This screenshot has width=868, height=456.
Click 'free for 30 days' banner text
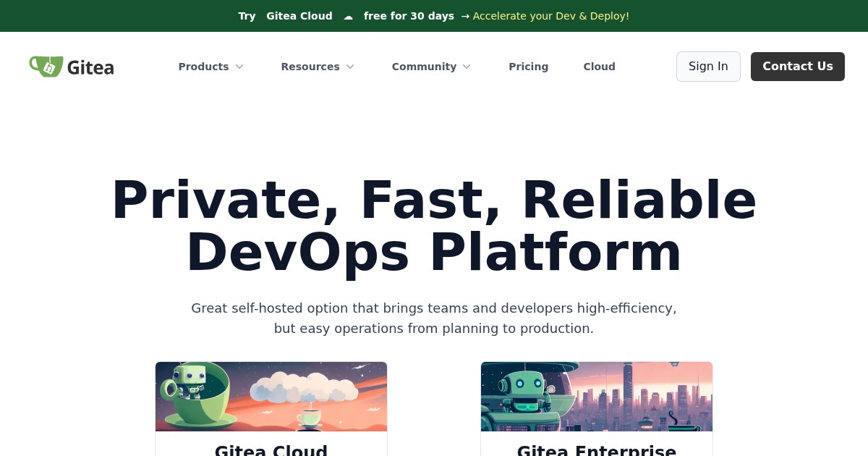(409, 16)
